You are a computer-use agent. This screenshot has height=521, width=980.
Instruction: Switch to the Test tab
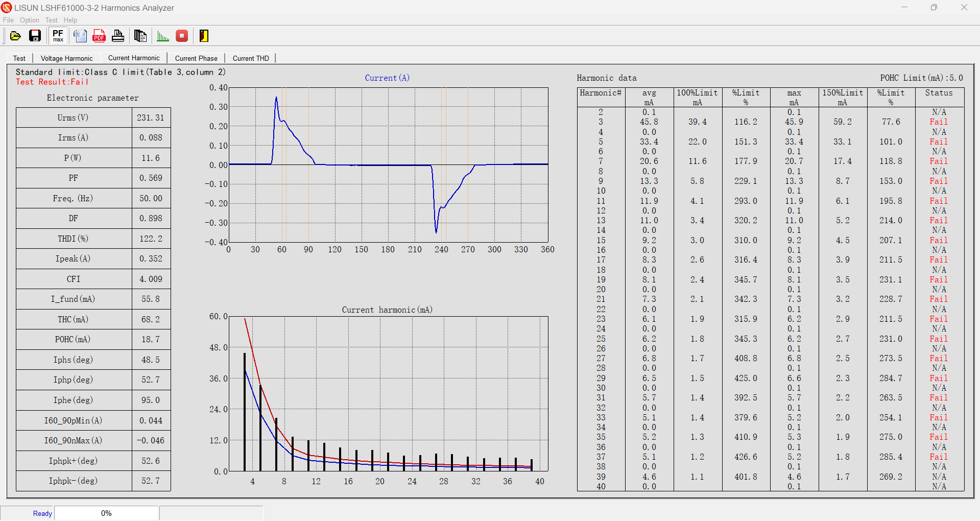19,58
